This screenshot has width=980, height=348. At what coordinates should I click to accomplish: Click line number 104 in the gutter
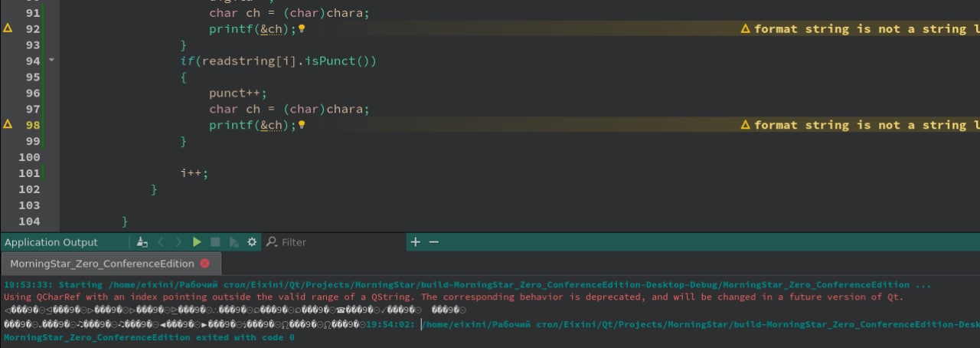28,222
